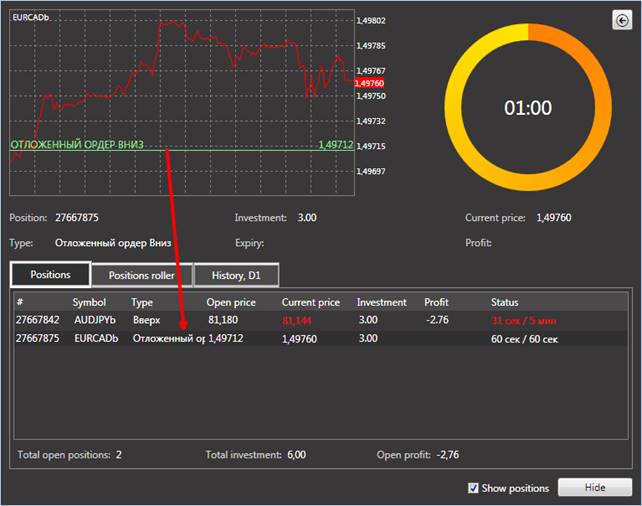Sort by Symbol column header
This screenshot has height=506, width=642.
[89, 302]
